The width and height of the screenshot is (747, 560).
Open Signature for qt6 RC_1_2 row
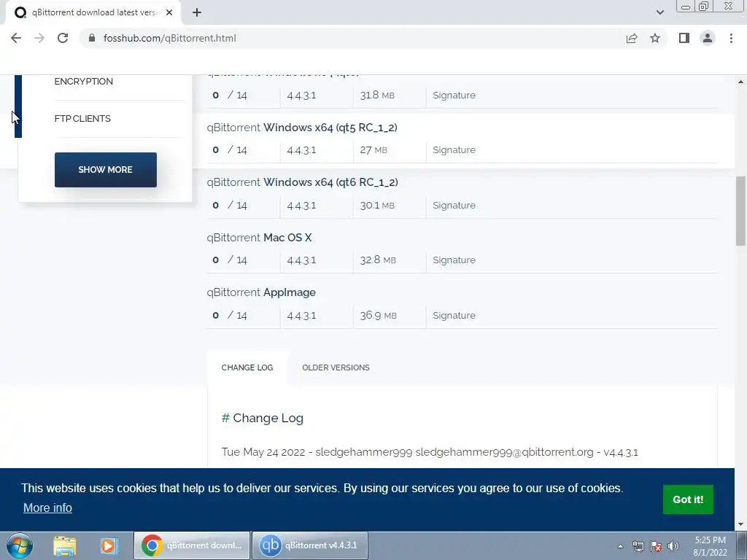point(454,205)
